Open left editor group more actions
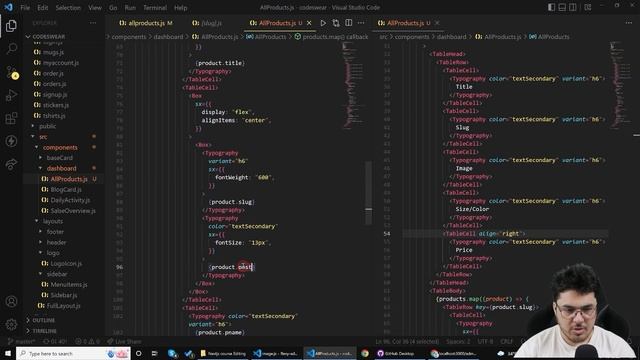The height and width of the screenshot is (360, 640). coord(361,23)
